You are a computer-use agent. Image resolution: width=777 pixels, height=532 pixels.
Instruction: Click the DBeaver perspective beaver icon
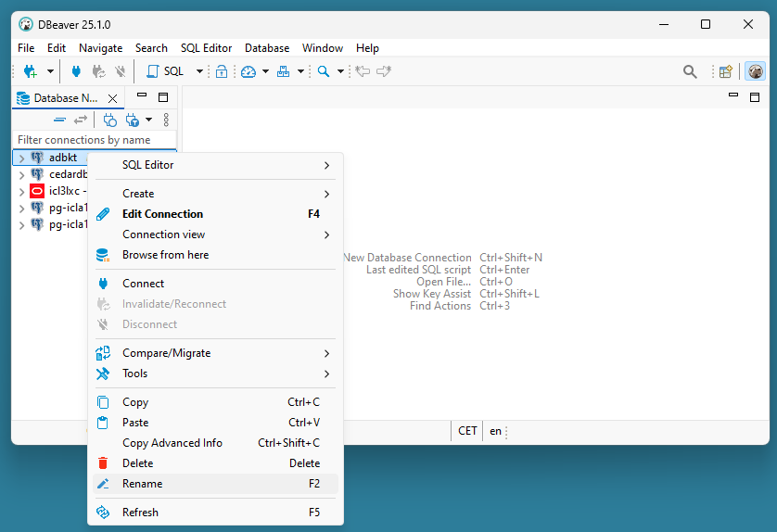755,71
